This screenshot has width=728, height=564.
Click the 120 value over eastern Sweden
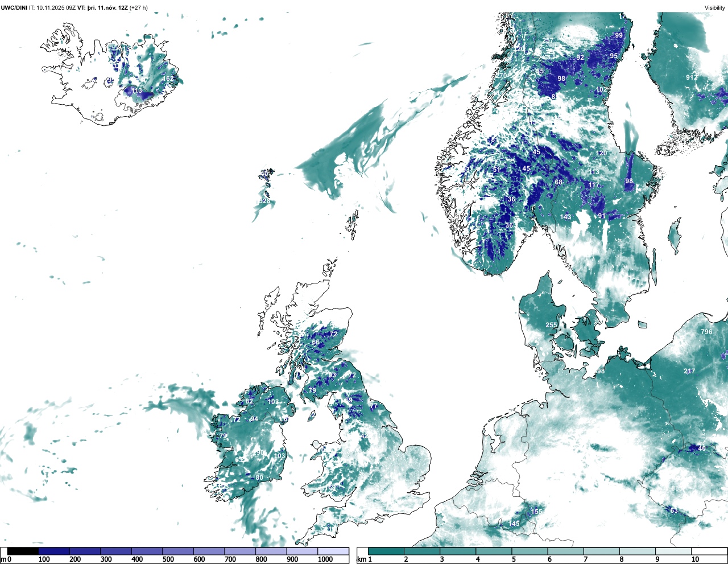(602, 153)
